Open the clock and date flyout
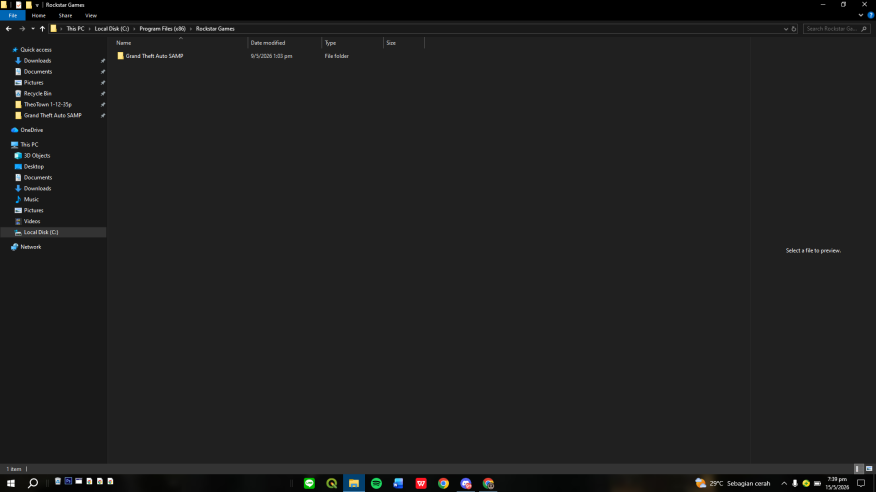The width and height of the screenshot is (876, 492). [x=837, y=483]
